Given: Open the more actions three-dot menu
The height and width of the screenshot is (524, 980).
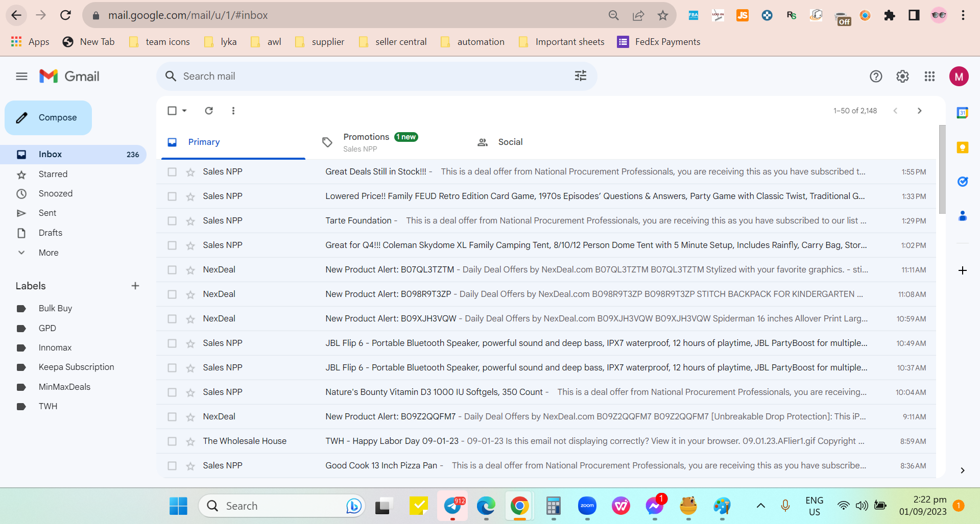Looking at the screenshot, I should coord(233,111).
